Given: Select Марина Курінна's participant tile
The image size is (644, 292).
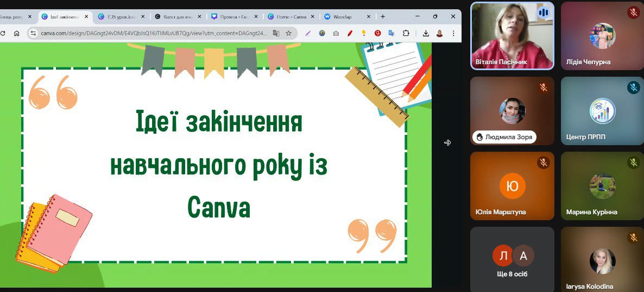Looking at the screenshot, I should pyautogui.click(x=603, y=186).
